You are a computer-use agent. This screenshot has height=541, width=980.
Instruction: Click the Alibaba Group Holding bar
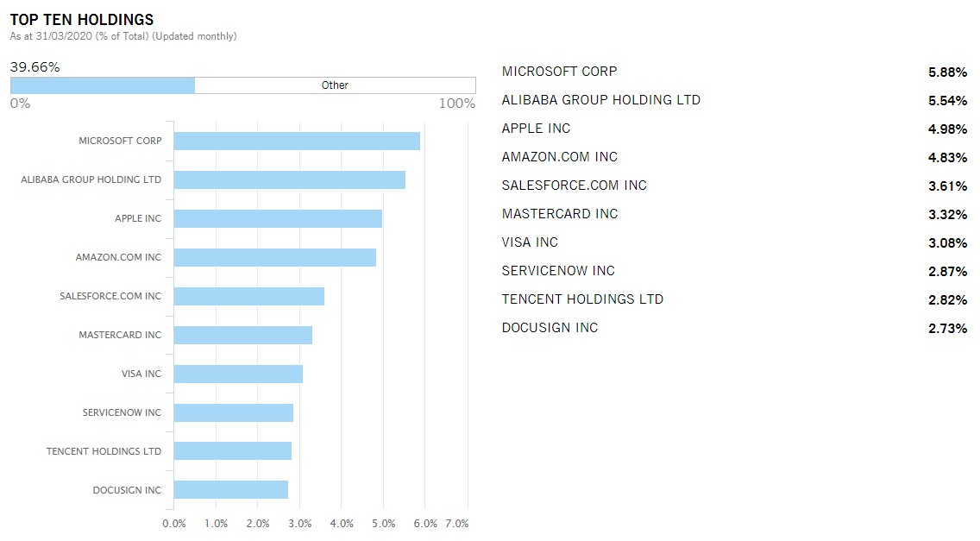[289, 179]
